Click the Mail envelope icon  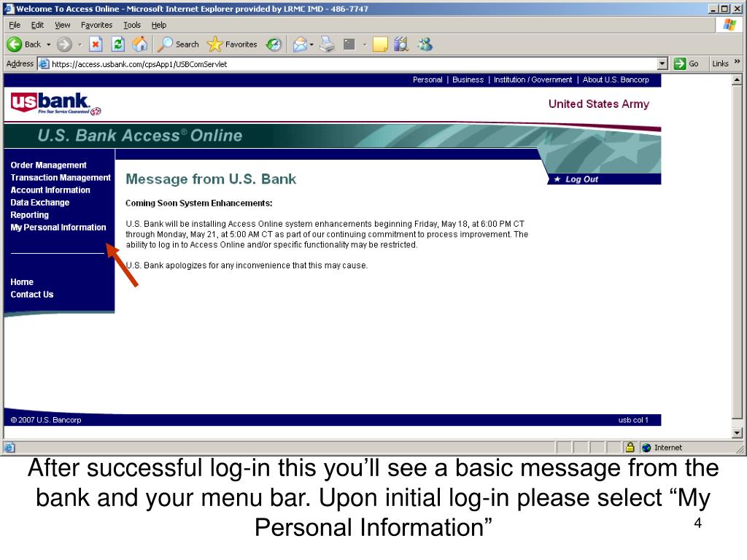tap(300, 44)
